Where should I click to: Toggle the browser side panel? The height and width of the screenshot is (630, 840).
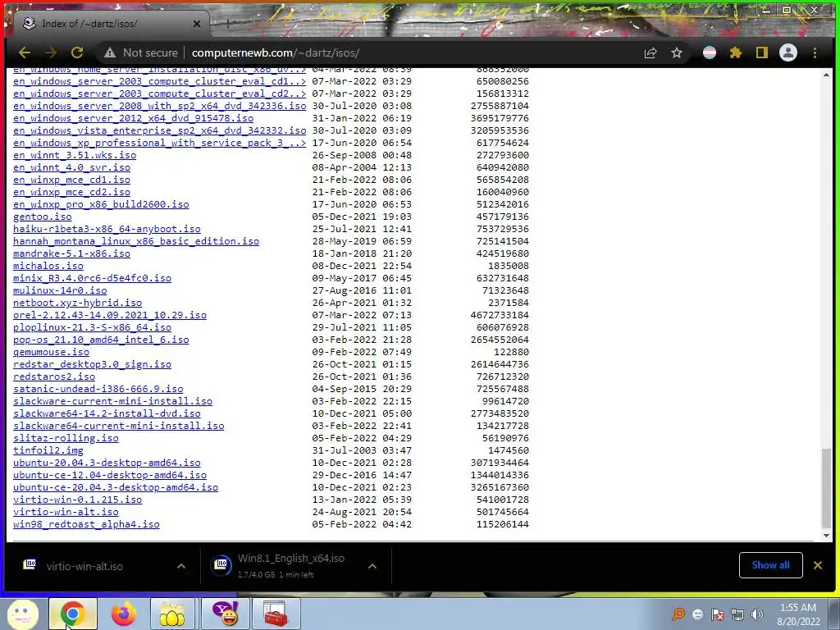pyautogui.click(x=762, y=52)
